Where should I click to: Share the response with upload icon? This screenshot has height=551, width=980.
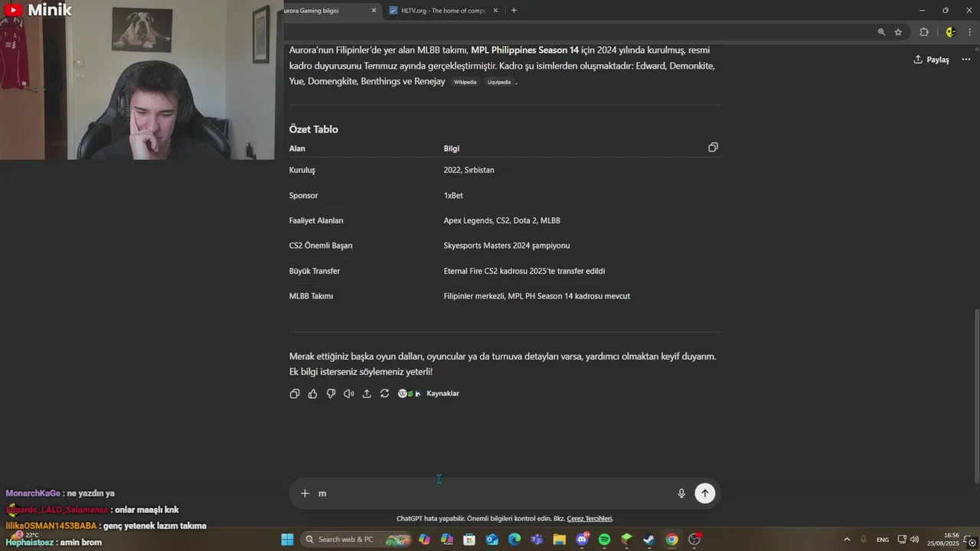[x=367, y=393]
